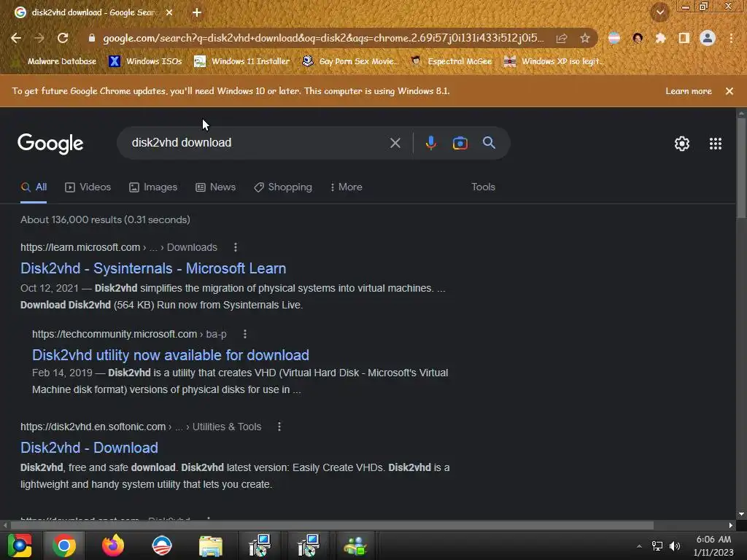Click the Google logo
Viewport: 747px width, 560px height.
click(x=50, y=144)
